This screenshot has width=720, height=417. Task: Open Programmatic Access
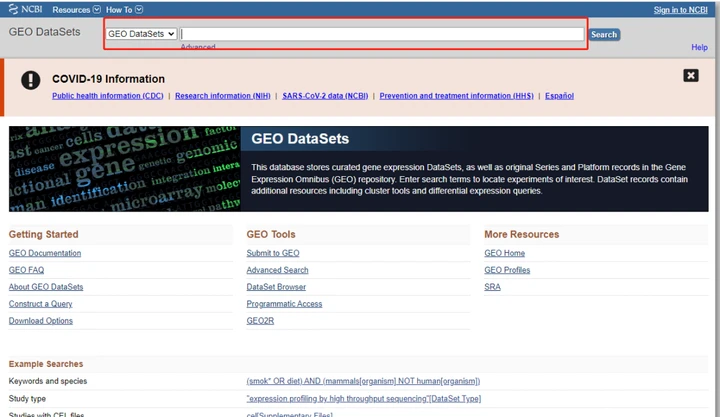[284, 304]
